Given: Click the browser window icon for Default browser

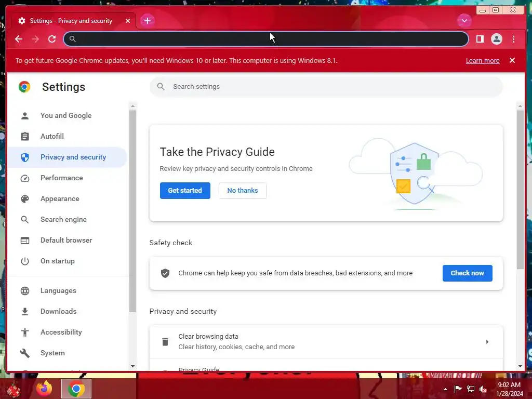Looking at the screenshot, I should click(25, 241).
